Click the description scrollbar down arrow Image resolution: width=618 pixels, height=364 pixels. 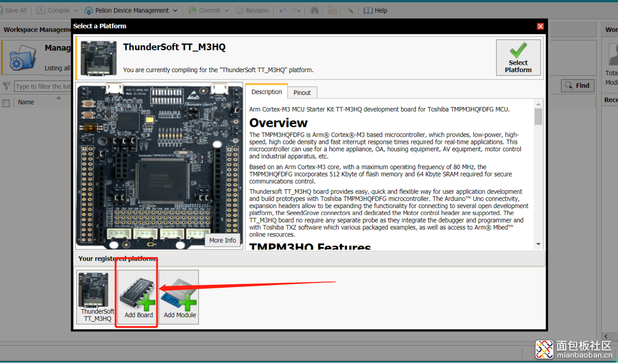pos(538,244)
